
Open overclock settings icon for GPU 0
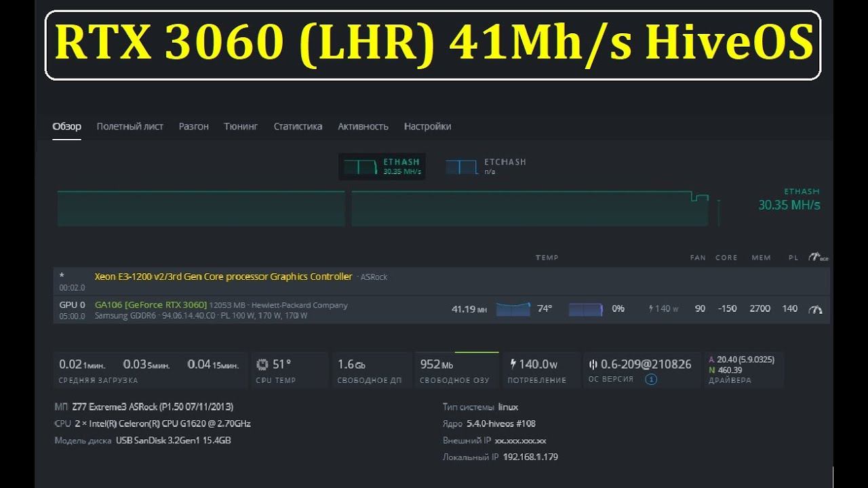[815, 309]
